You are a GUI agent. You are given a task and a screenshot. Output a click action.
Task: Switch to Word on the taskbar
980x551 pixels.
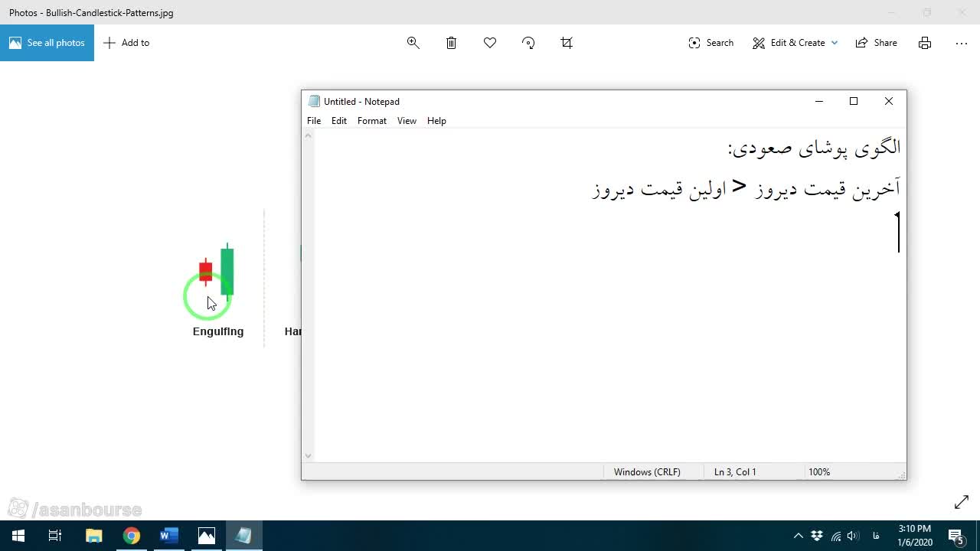[168, 536]
